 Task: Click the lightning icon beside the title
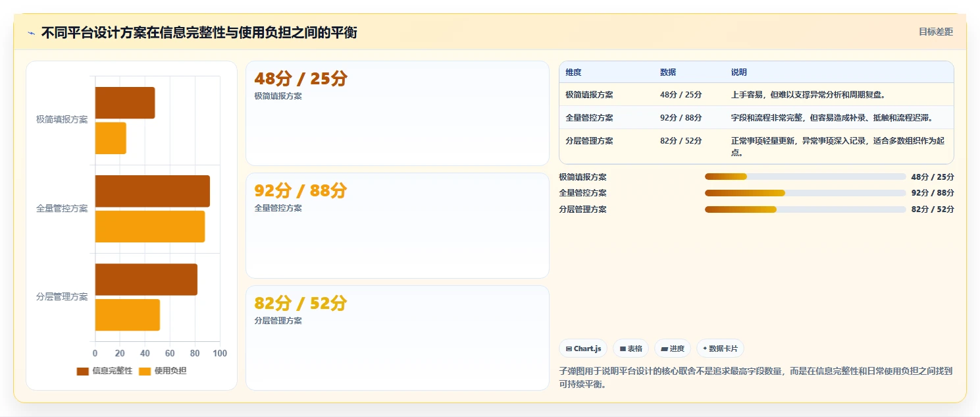pyautogui.click(x=31, y=33)
